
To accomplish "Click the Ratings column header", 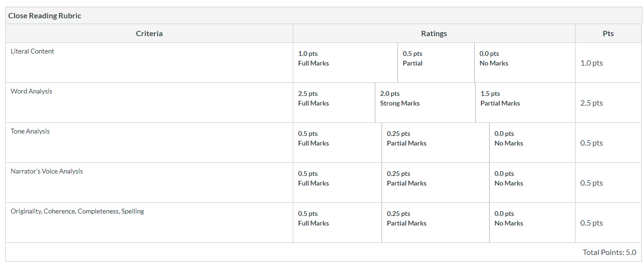I will [x=434, y=34].
